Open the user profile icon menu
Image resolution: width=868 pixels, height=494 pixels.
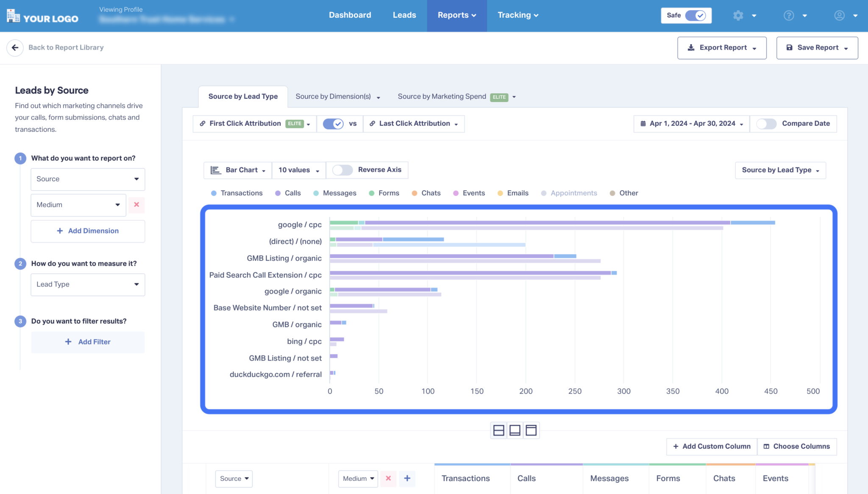coord(839,15)
